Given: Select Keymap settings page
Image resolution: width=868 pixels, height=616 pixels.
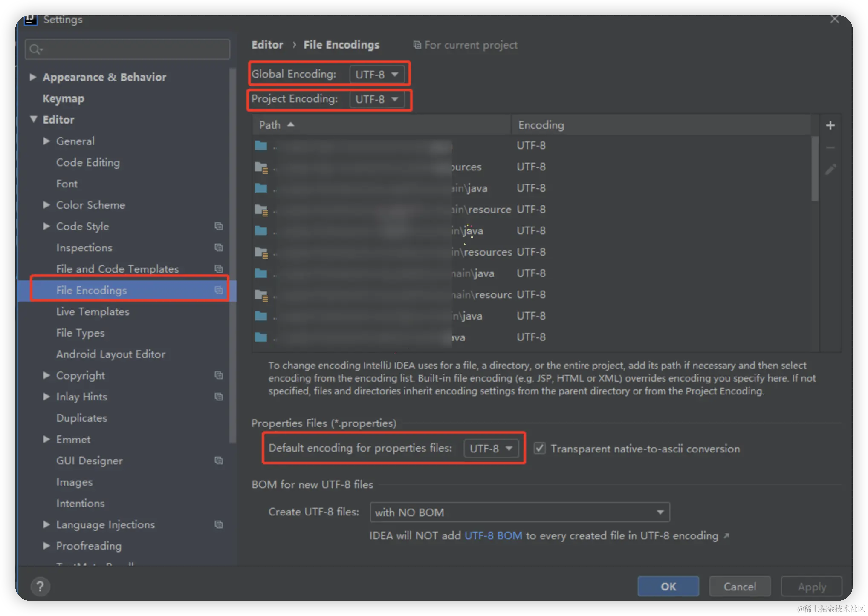Looking at the screenshot, I should 64,98.
